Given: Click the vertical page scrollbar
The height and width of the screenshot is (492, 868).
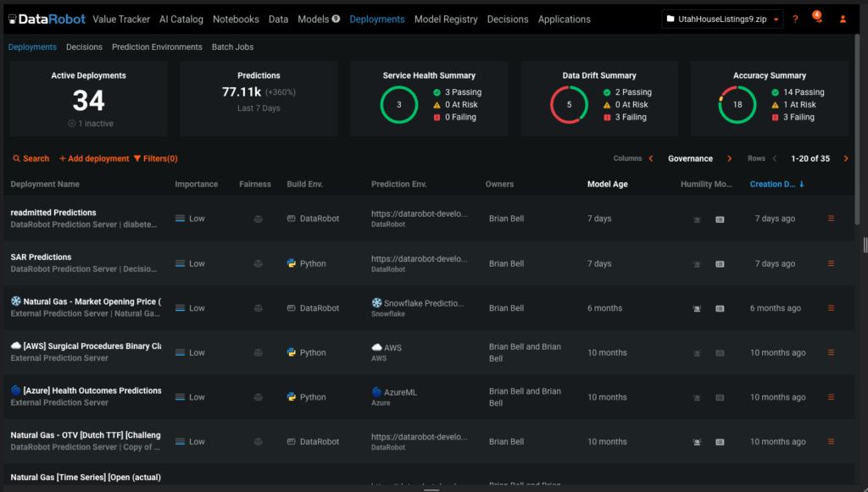Looking at the screenshot, I should (x=857, y=130).
